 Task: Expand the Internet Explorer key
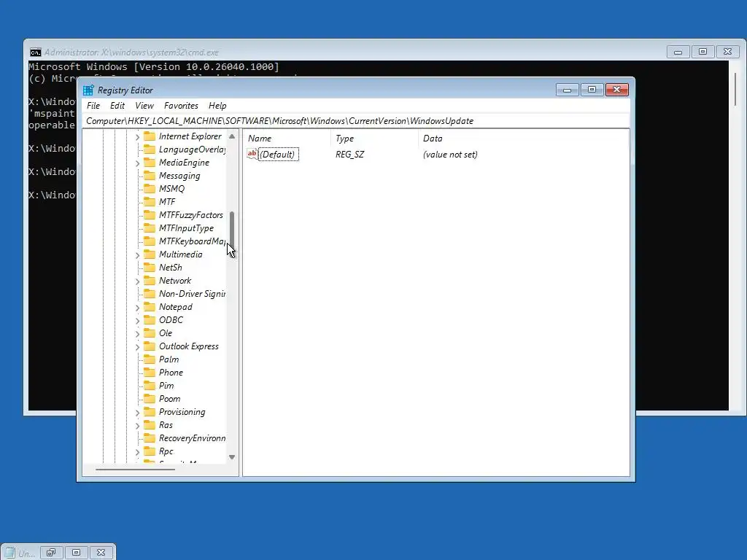(x=137, y=137)
